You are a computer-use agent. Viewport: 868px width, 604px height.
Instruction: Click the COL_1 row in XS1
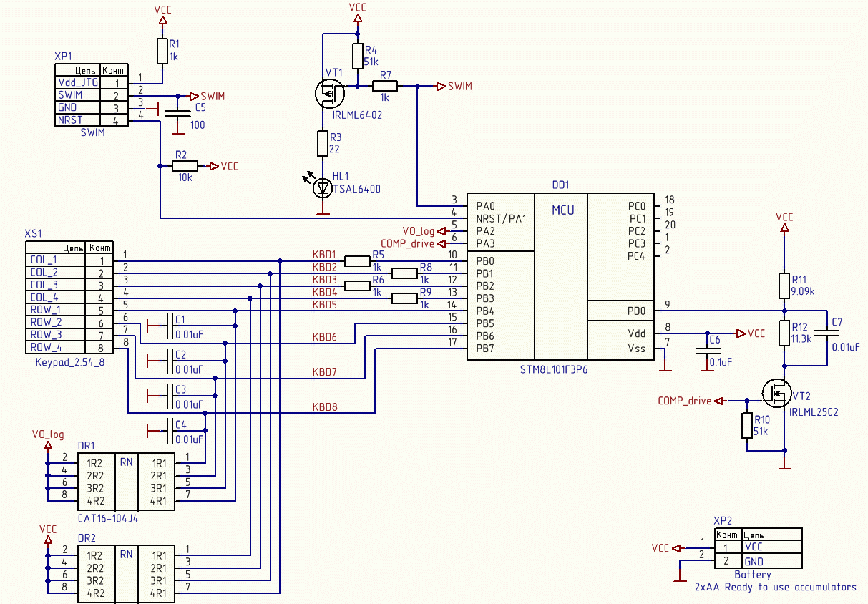point(69,260)
